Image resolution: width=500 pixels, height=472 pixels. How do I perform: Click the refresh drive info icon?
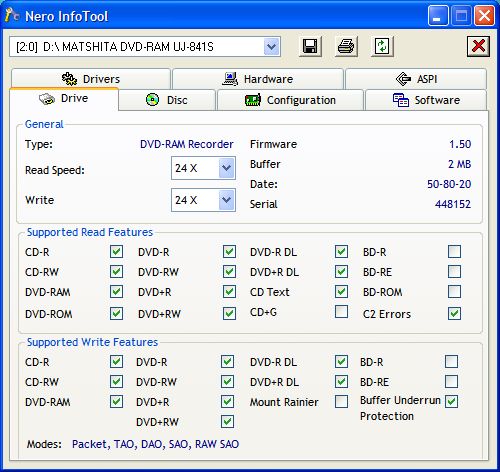[x=382, y=46]
